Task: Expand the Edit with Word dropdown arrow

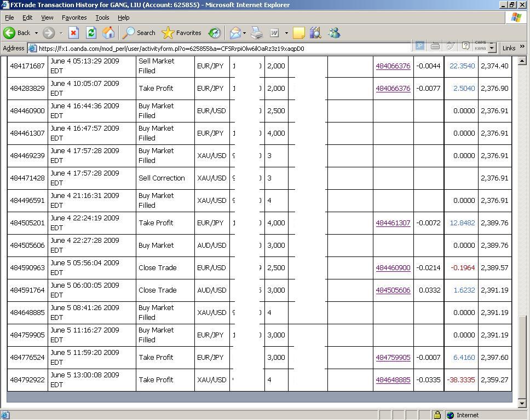Action: coord(286,33)
